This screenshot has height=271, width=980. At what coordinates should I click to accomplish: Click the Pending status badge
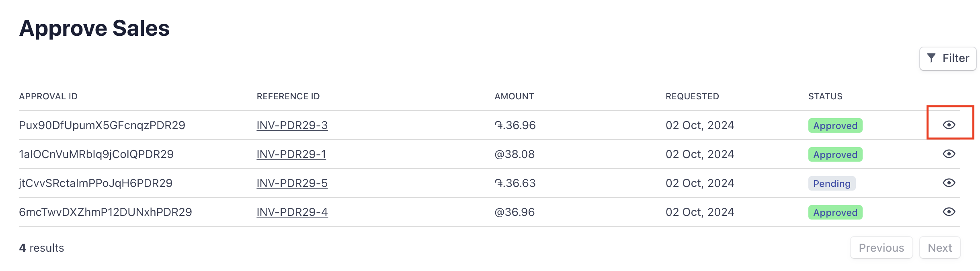click(x=832, y=183)
